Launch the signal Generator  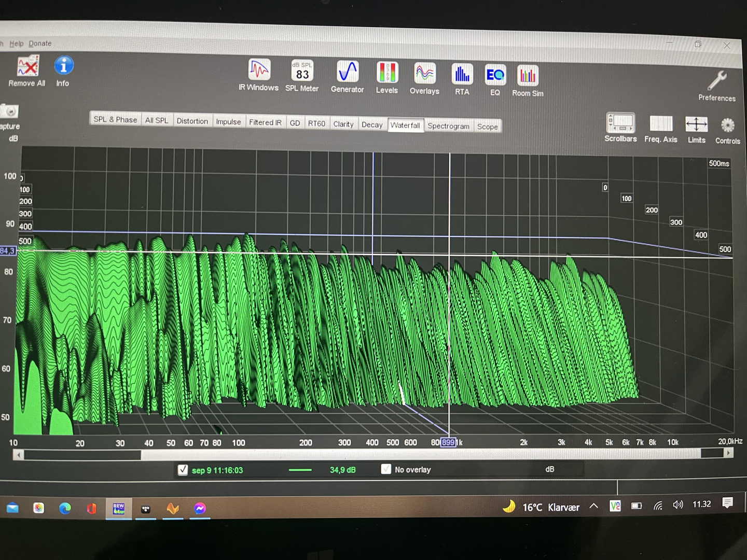tap(347, 72)
